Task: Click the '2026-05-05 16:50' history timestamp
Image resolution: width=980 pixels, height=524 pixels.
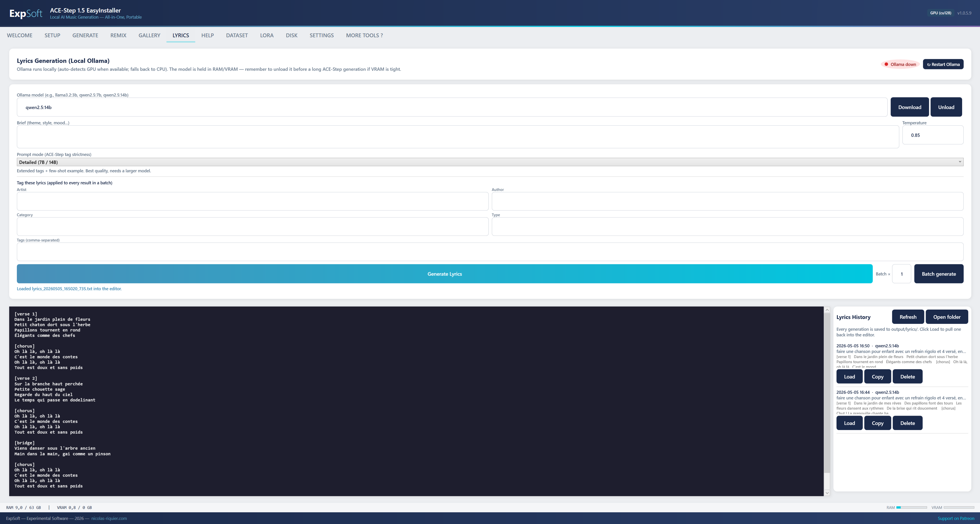Action: click(x=853, y=346)
